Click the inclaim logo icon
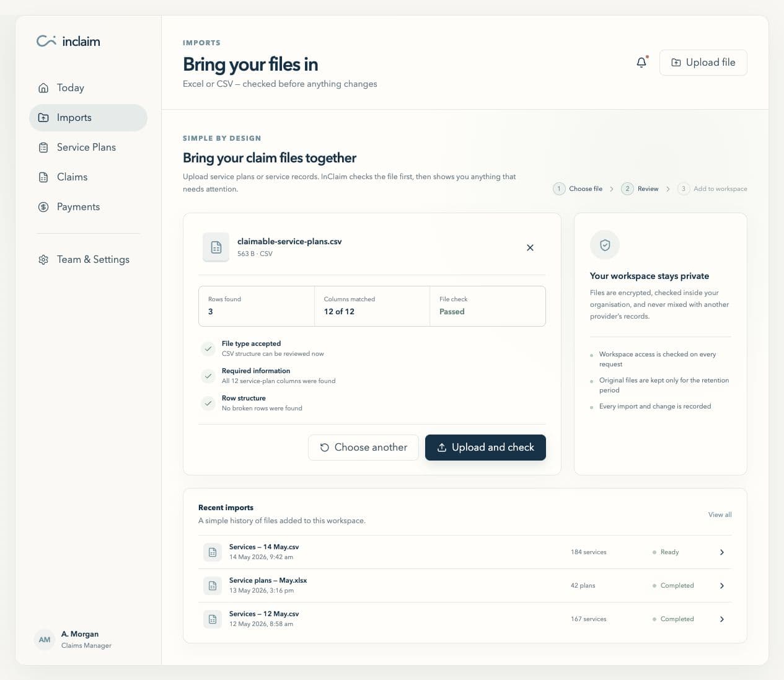This screenshot has width=784, height=680. tap(46, 41)
